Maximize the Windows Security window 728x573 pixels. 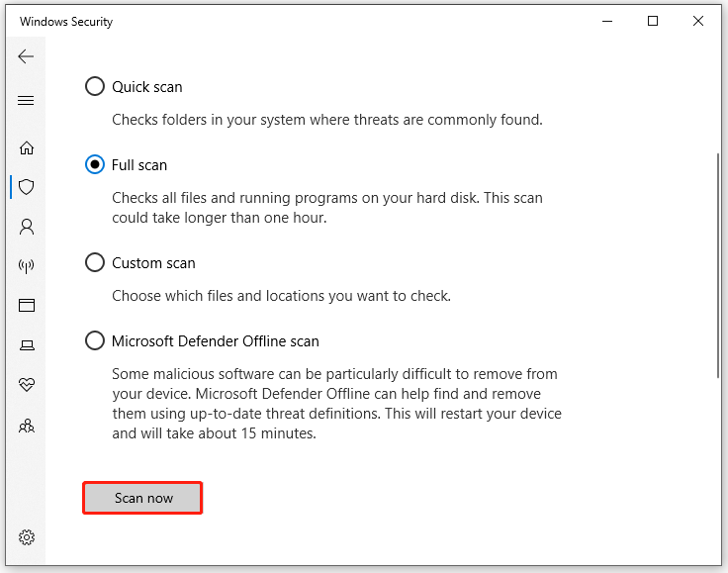pos(653,21)
